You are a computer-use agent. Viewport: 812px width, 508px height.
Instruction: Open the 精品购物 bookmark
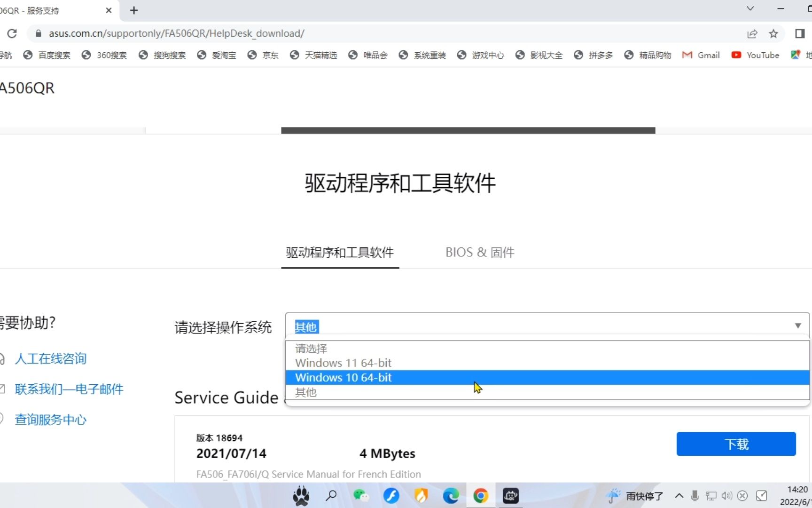click(x=648, y=55)
